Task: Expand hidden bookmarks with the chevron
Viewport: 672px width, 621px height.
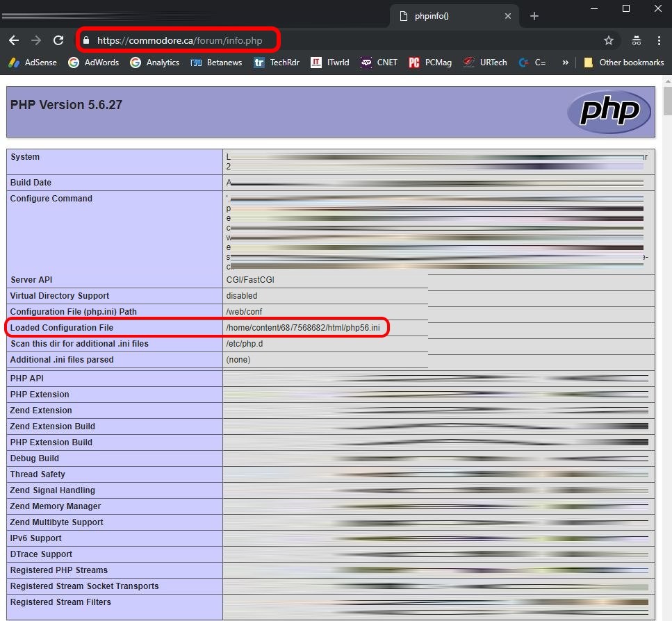Action: (x=565, y=63)
